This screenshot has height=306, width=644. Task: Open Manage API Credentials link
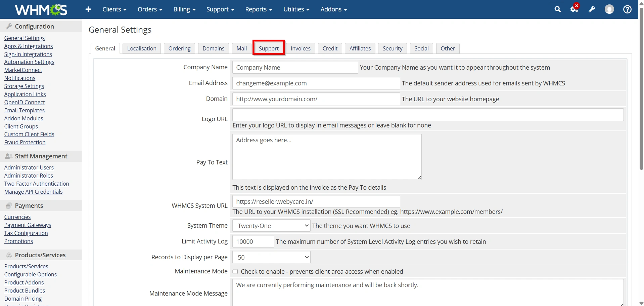(34, 192)
